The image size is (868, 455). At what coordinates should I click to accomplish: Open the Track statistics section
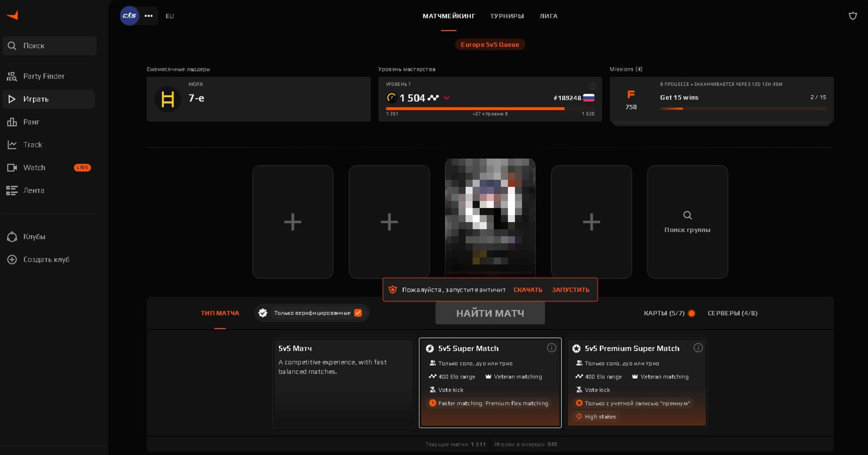click(x=32, y=144)
